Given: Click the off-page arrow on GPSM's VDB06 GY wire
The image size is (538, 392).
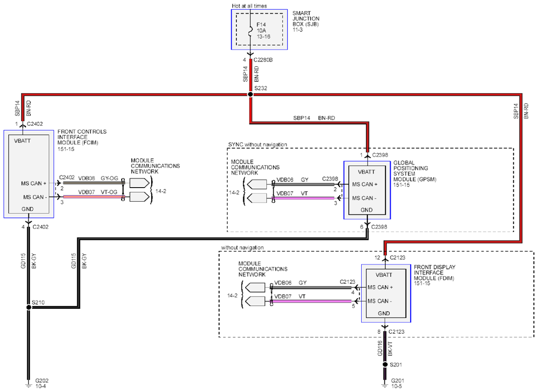Looking at the screenshot, I should 257,184.
